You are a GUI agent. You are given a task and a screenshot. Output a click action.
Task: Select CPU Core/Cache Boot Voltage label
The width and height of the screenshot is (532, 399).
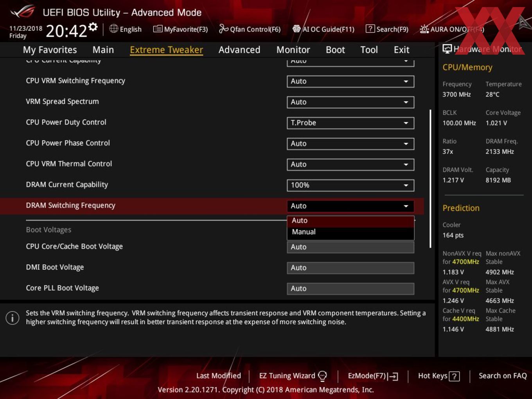pos(74,246)
